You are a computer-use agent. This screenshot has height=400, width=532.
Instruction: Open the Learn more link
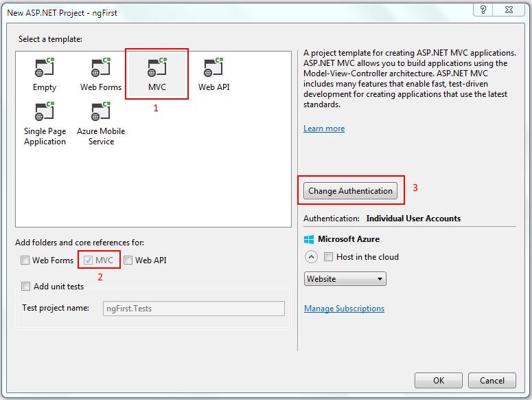(324, 129)
